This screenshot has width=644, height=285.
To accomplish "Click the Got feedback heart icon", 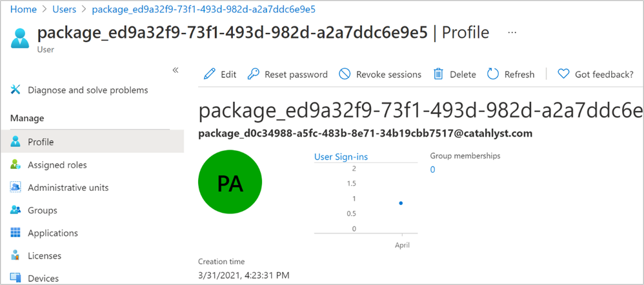I will click(x=563, y=74).
